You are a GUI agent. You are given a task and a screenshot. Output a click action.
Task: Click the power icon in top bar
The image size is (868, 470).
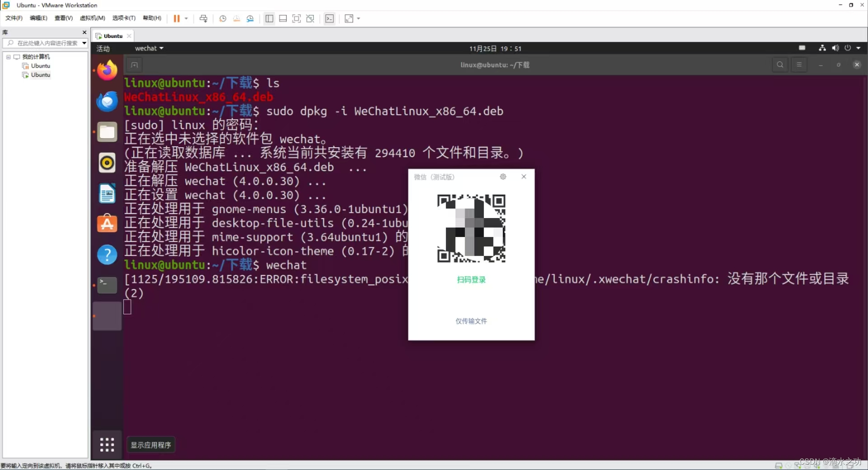848,48
